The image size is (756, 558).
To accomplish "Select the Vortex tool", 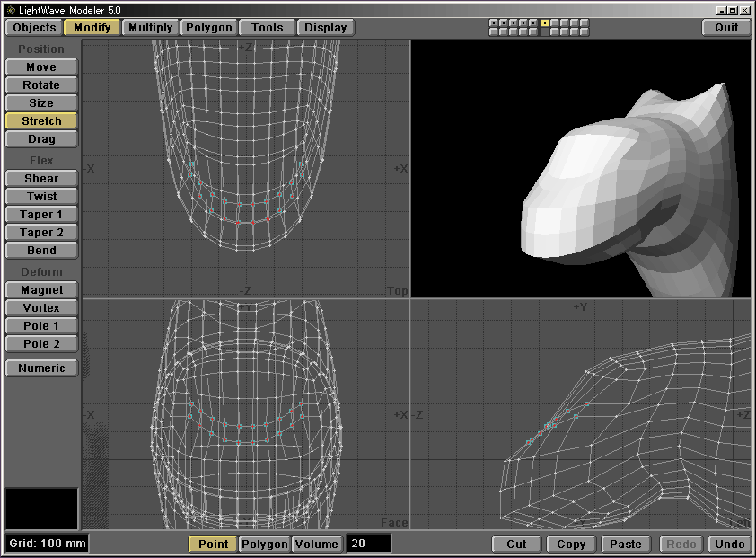I will click(41, 308).
